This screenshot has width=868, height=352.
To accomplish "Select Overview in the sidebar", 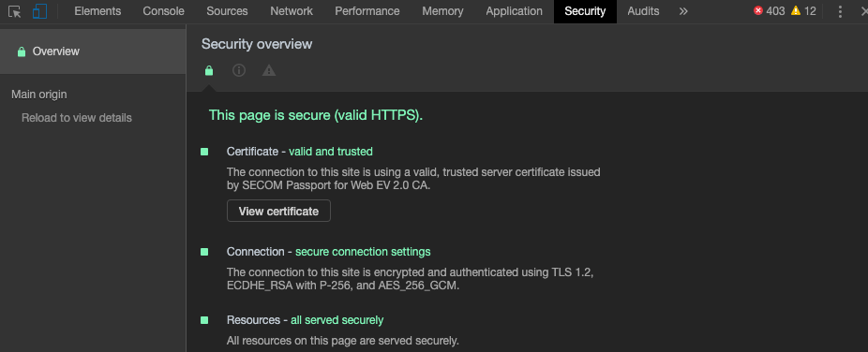I will 93,51.
